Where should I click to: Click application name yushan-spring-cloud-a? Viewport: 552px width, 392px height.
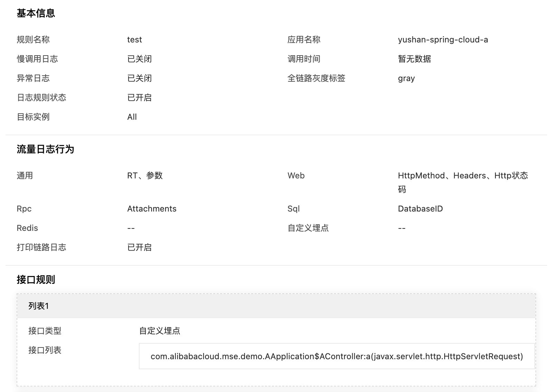tap(443, 40)
